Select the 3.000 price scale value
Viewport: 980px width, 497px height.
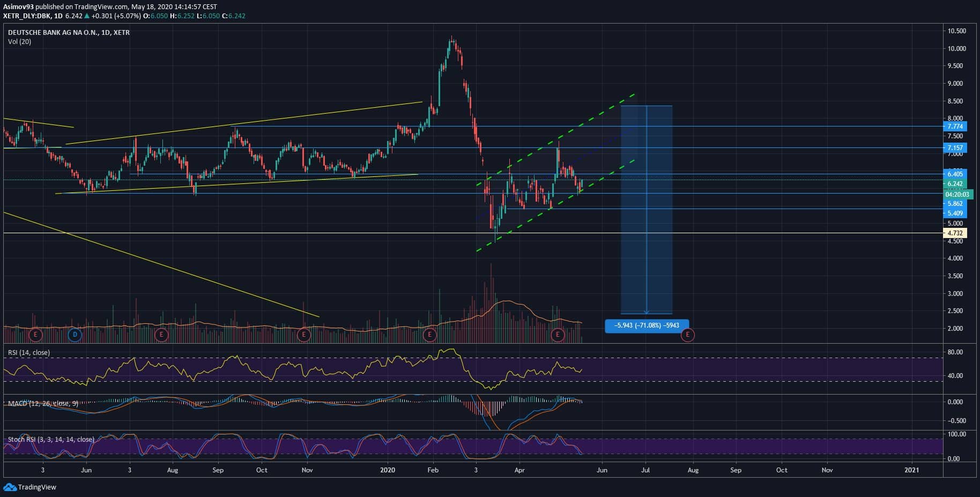(x=956, y=294)
